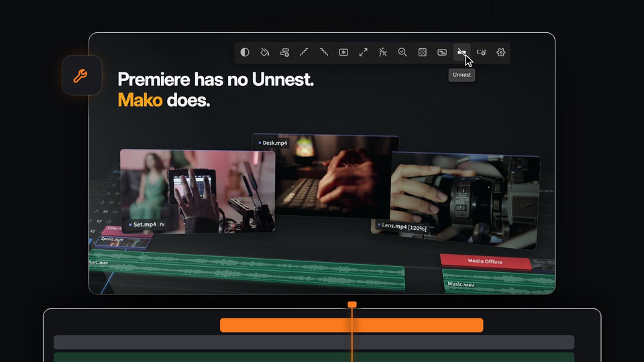Image resolution: width=644 pixels, height=362 pixels.
Task: Click the magnifier with checkmark icon
Action: pyautogui.click(x=402, y=52)
